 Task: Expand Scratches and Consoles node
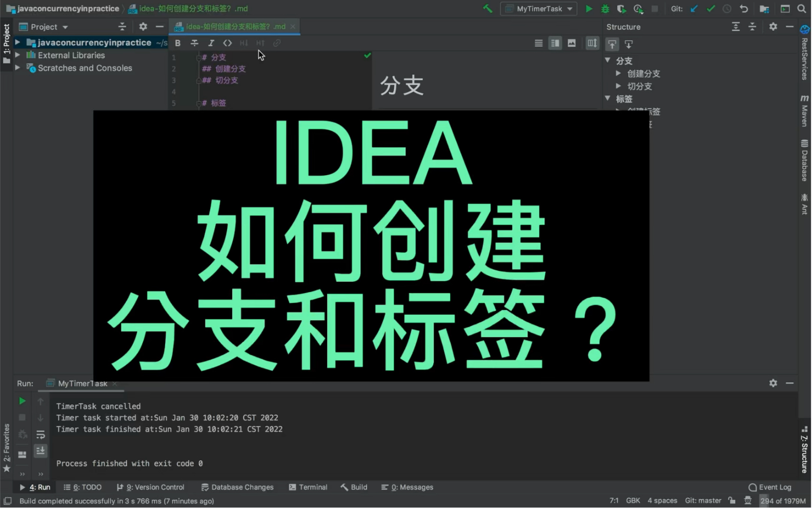click(x=17, y=68)
